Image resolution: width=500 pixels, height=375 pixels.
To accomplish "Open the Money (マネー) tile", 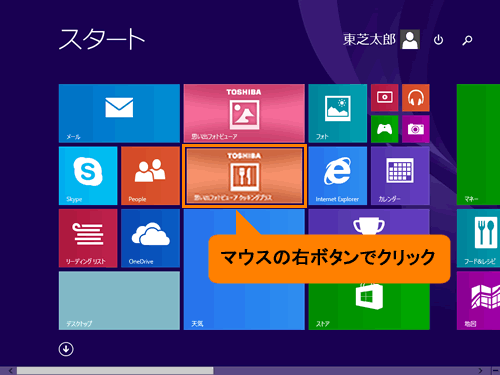I will [478, 144].
